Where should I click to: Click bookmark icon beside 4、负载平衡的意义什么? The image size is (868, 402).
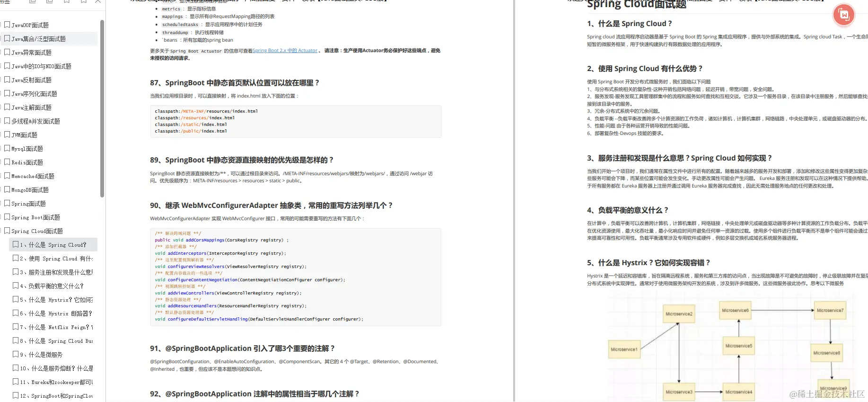[x=16, y=286]
